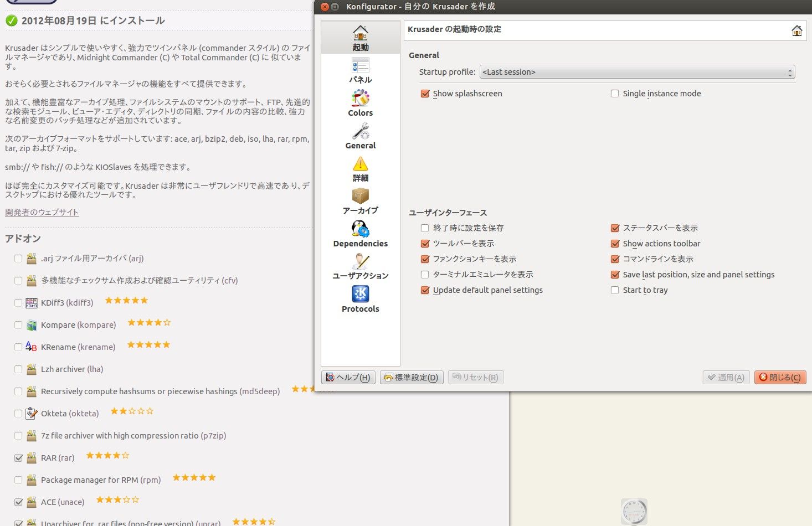
Task: Click the md5deep package icon
Action: [x=32, y=391]
